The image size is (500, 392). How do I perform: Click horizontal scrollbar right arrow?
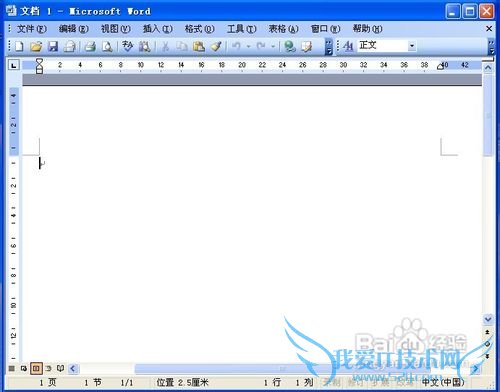tap(476, 368)
